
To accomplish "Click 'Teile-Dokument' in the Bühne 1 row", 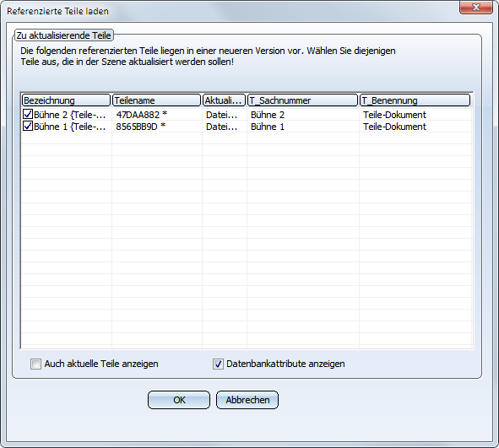I will (394, 127).
